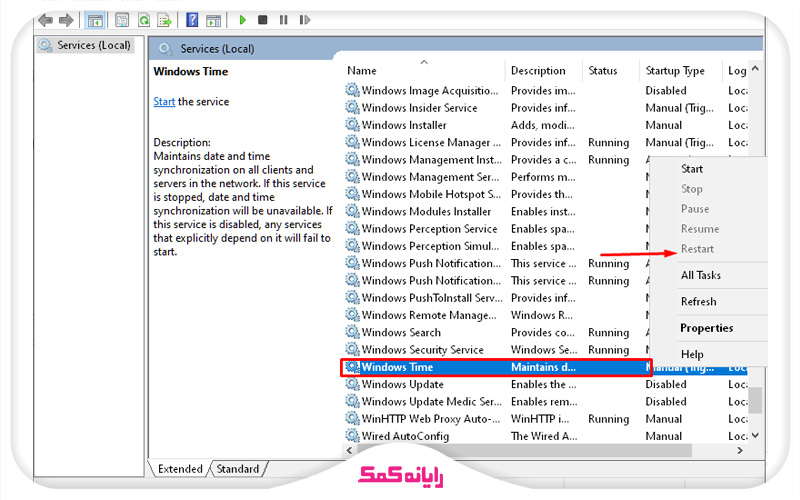Expand the All Tasks submenu

click(x=701, y=275)
